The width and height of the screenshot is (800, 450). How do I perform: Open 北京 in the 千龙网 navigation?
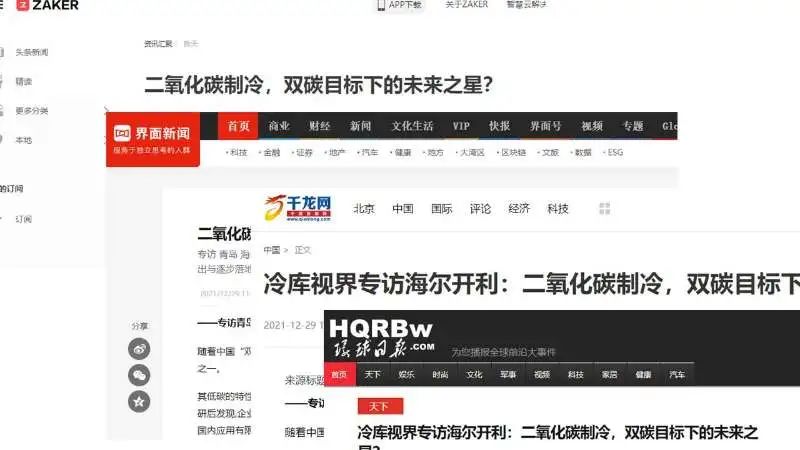pyautogui.click(x=364, y=209)
